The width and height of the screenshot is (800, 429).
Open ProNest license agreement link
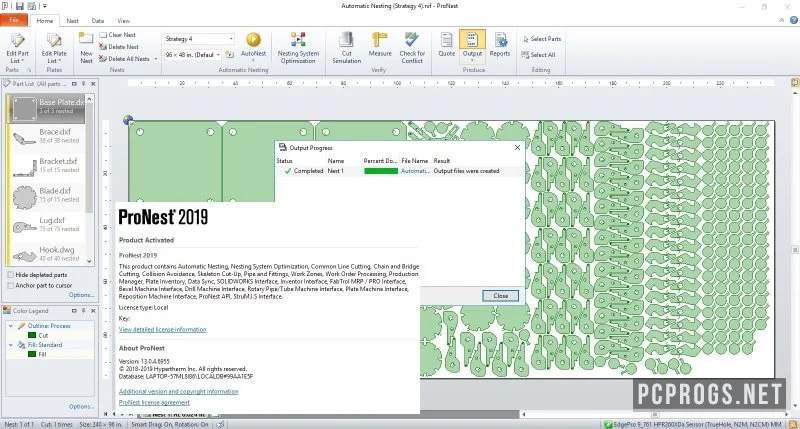pos(154,402)
